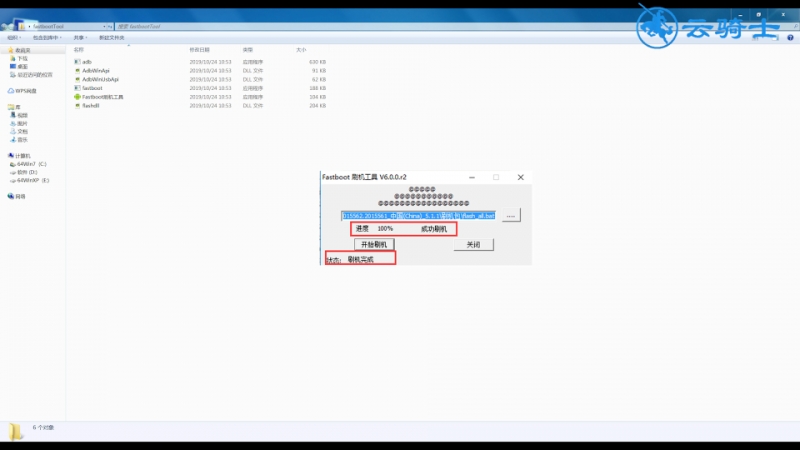
Task: Click 新建文件夹 new folder button
Action: click(111, 38)
